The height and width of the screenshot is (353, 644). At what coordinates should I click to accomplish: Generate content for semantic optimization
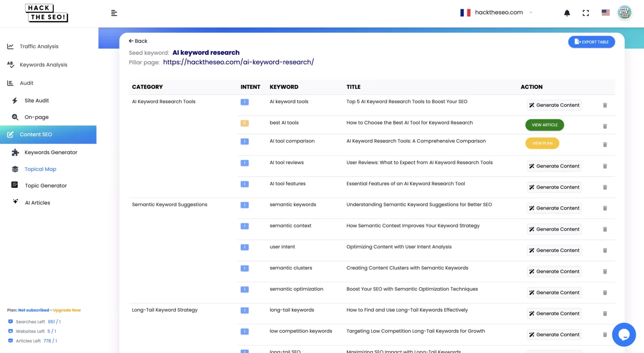click(x=554, y=293)
